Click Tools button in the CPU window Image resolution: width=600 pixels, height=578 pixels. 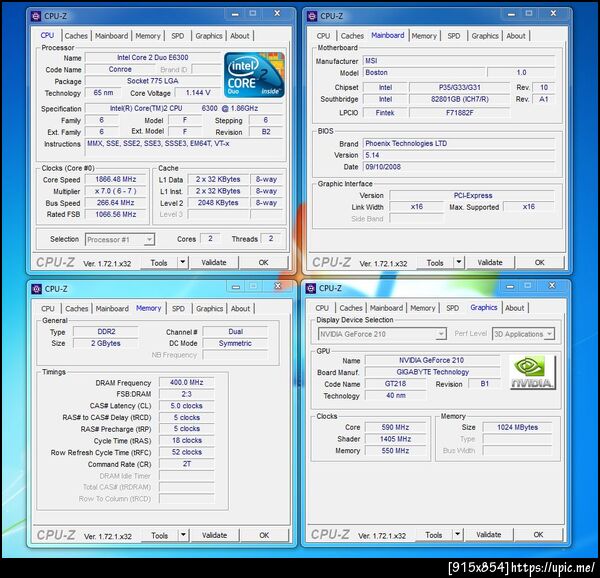click(x=159, y=263)
